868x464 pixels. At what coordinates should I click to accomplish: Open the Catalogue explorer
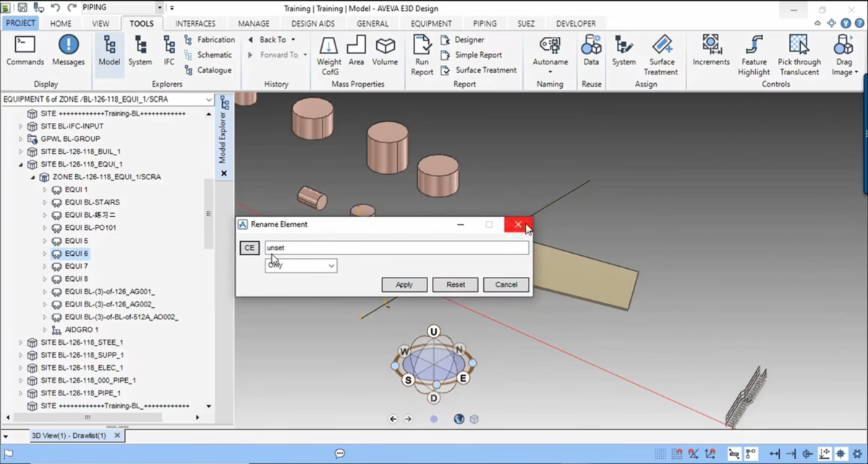pos(208,70)
